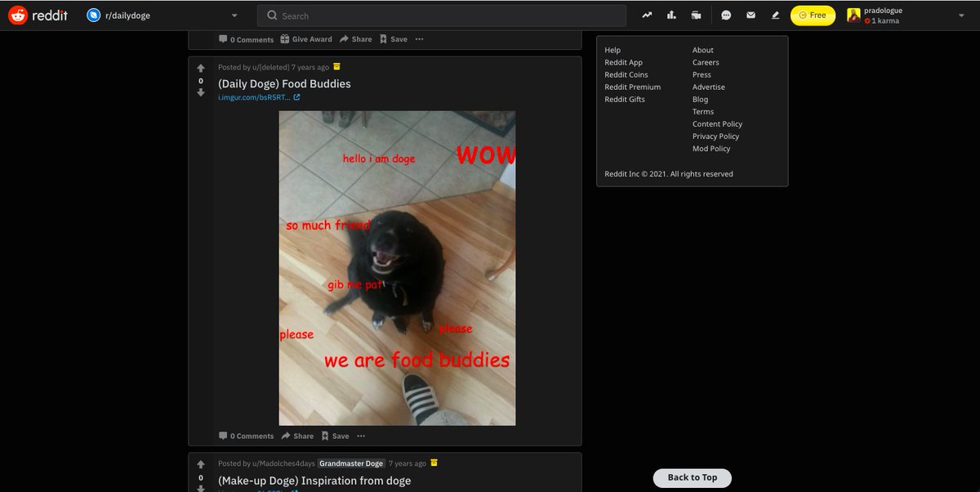Open the Mod Policy footer link

711,148
